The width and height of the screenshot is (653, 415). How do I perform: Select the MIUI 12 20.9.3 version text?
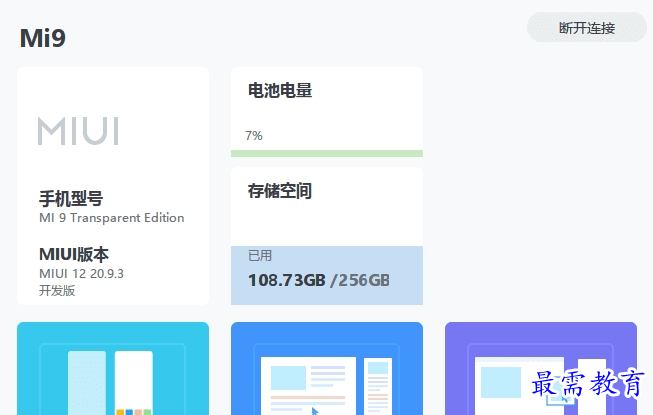coord(81,273)
